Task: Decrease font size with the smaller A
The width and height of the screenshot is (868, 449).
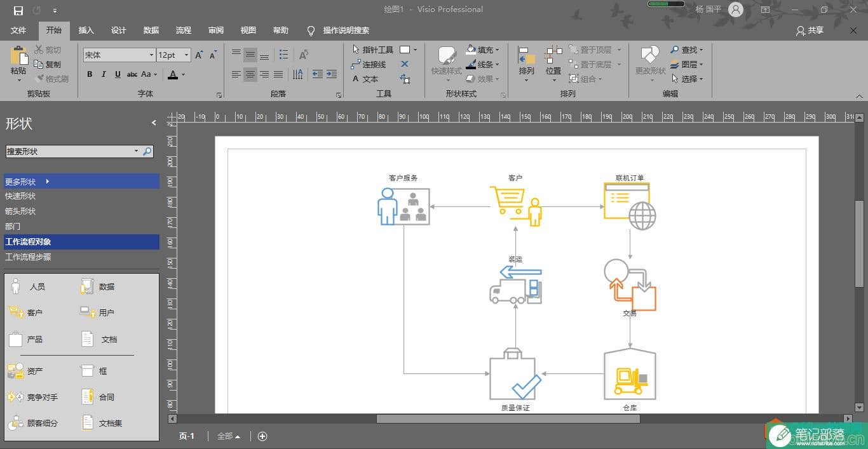Action: (213, 55)
